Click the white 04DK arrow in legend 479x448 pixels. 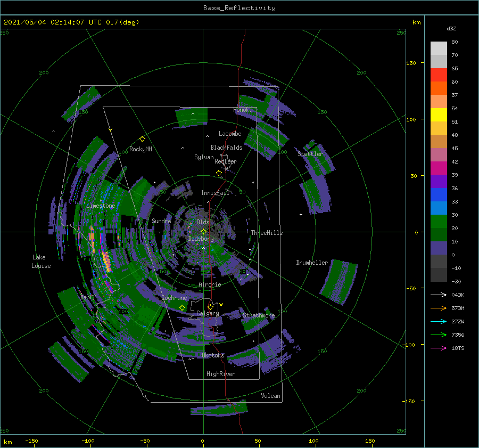[x=439, y=295]
